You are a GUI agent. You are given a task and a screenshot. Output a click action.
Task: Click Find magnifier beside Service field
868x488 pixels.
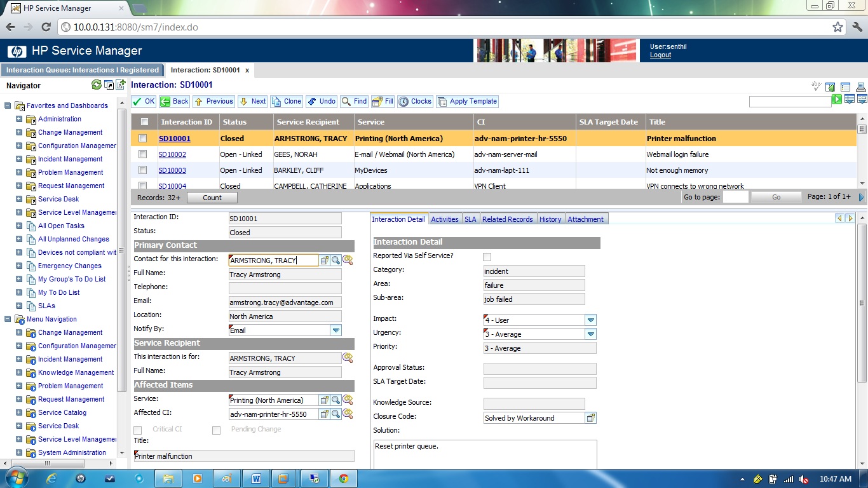tap(336, 400)
